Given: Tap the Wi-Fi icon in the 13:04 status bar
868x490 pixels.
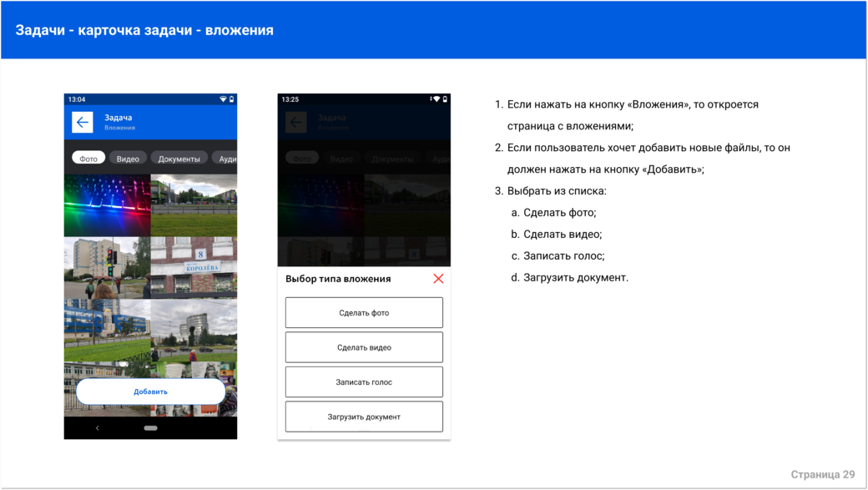Looking at the screenshot, I should [x=223, y=99].
